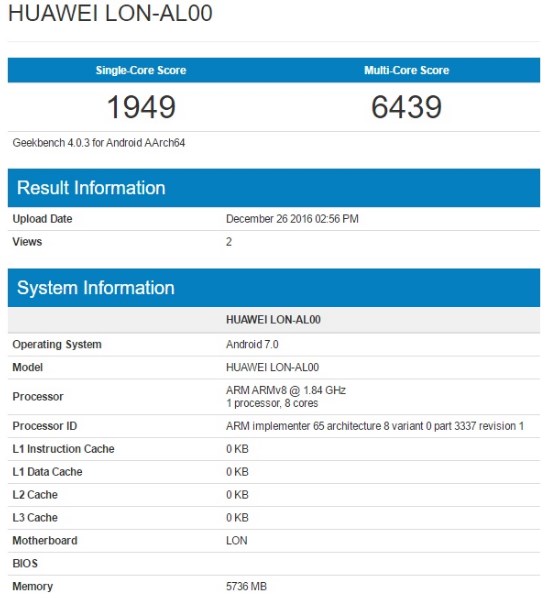Image resolution: width=547 pixels, height=598 pixels.
Task: Select the Single-Core Score header
Action: (x=141, y=70)
